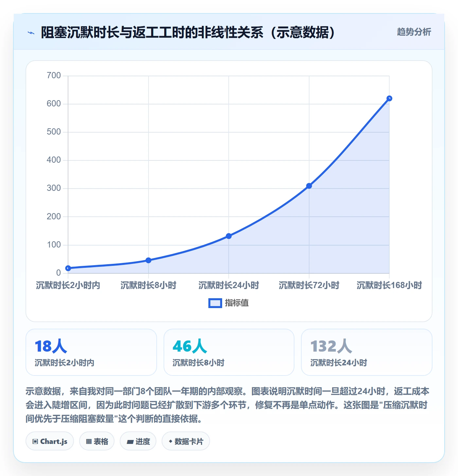
Task: Select the data point for 沉默时长8小时
Action: [149, 260]
